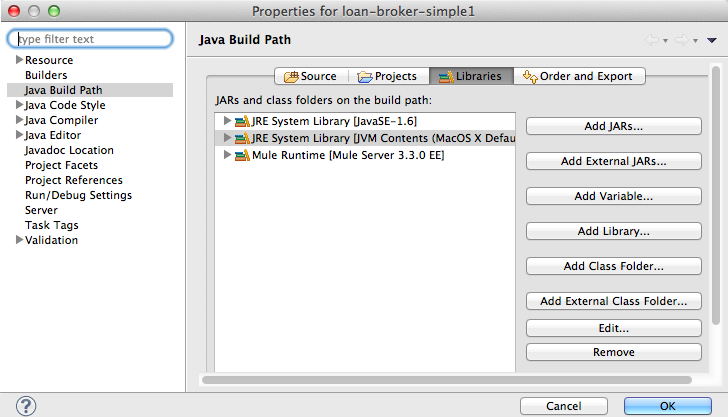Select the Libraries tab
Viewport: 728px width, 417px height.
471,76
